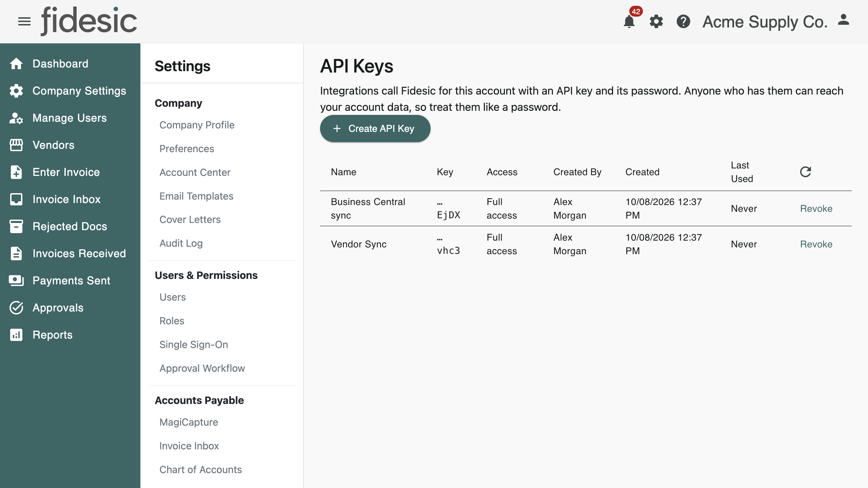This screenshot has width=868, height=488.
Task: Revoke the Business Central sync key
Action: click(816, 208)
